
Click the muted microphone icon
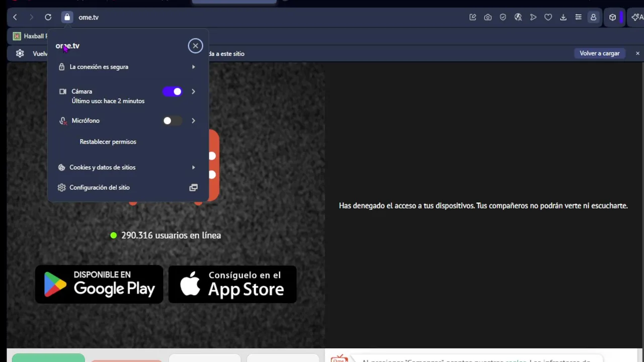pyautogui.click(x=62, y=121)
